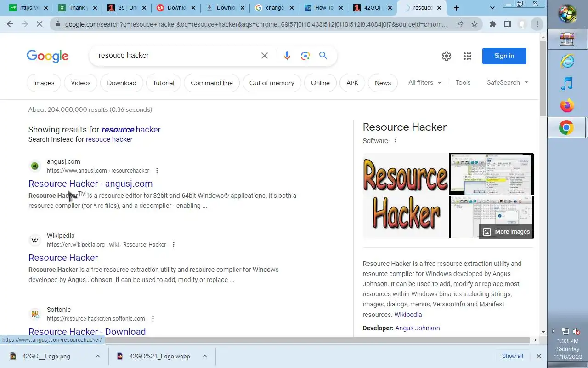Search instead for resouce hacker

[x=109, y=139]
